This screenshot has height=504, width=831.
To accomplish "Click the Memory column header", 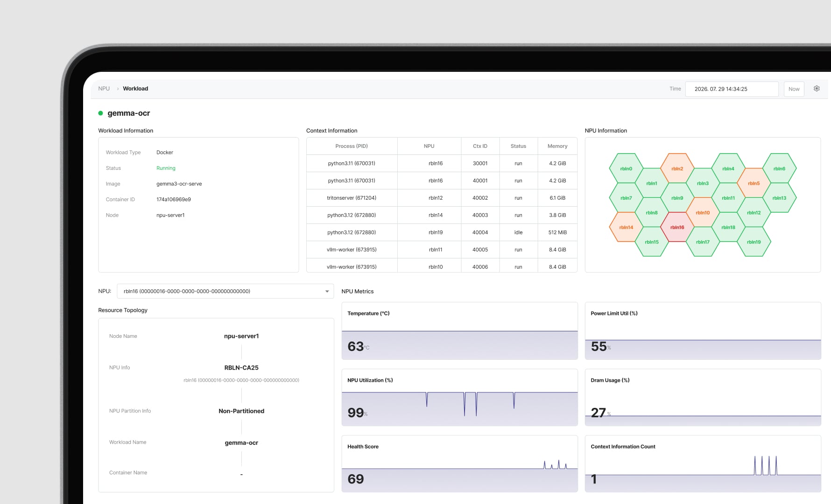I will point(557,146).
